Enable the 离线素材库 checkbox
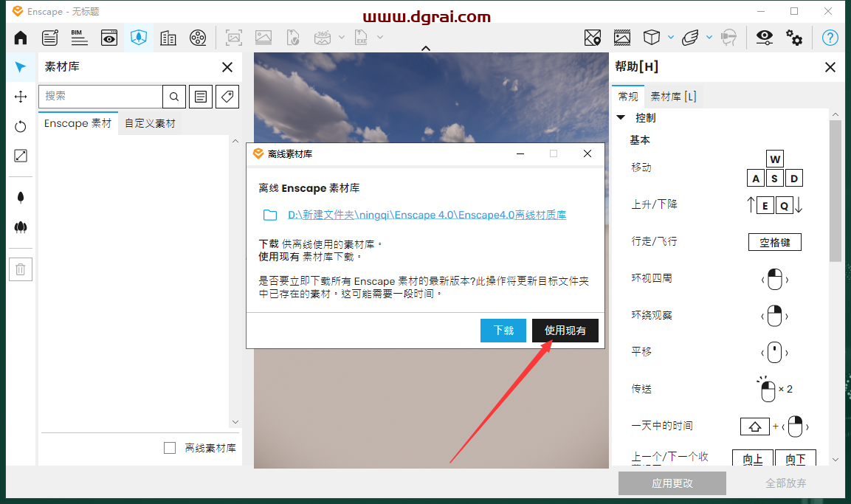851x504 pixels. click(170, 448)
